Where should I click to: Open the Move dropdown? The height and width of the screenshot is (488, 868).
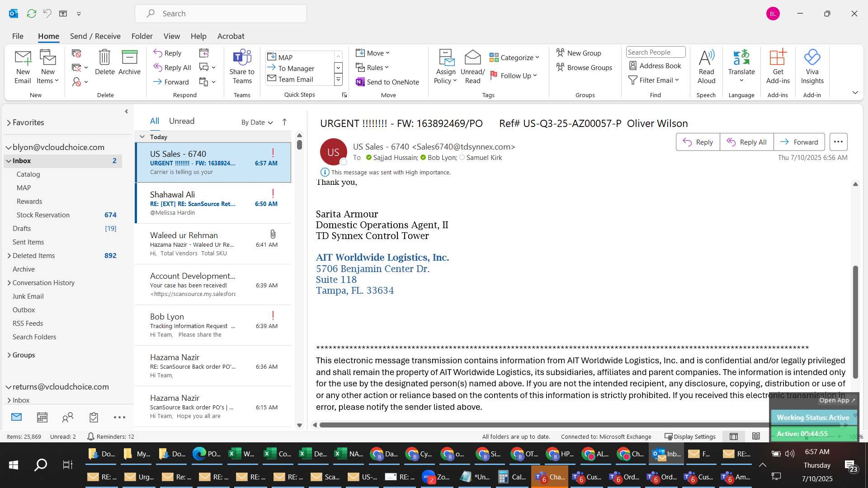373,53
